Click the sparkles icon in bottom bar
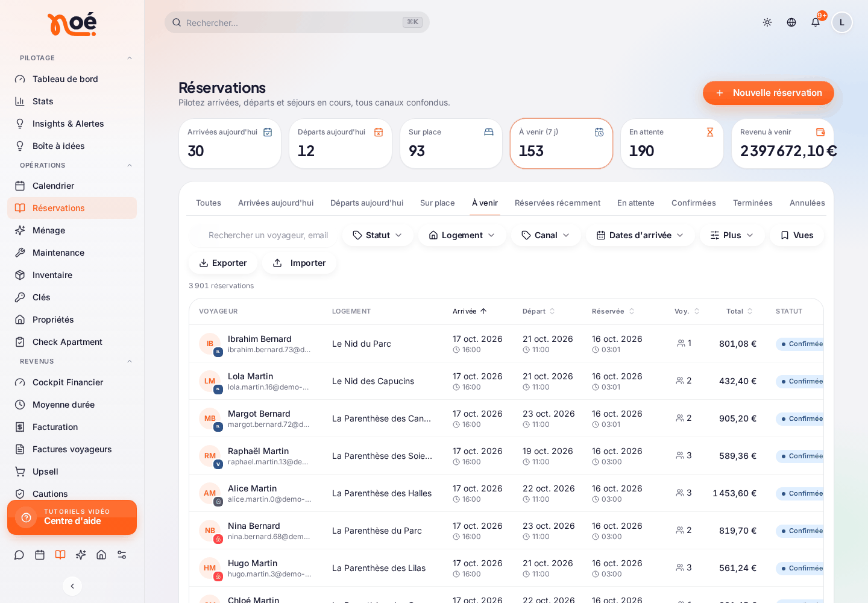This screenshot has height=603, width=868. click(81, 555)
